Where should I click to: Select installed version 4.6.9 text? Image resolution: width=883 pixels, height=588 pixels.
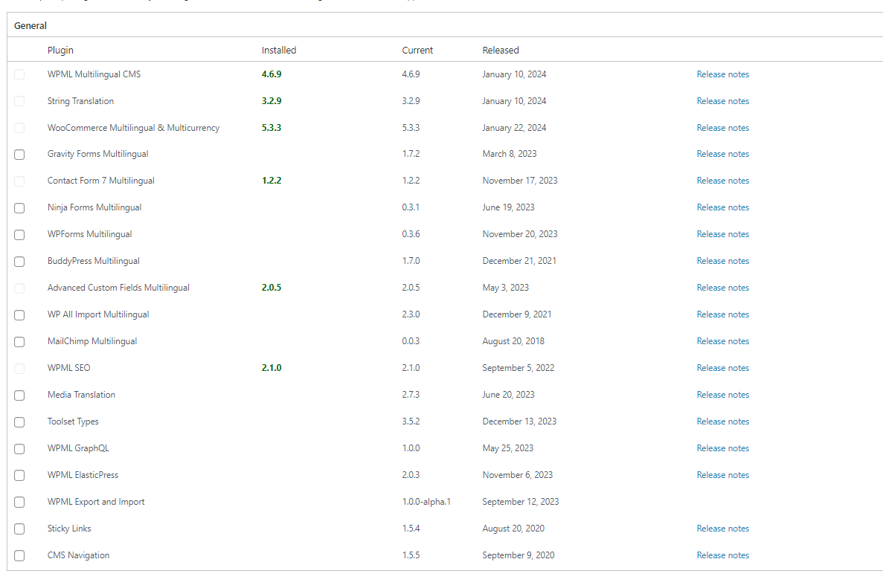[272, 74]
